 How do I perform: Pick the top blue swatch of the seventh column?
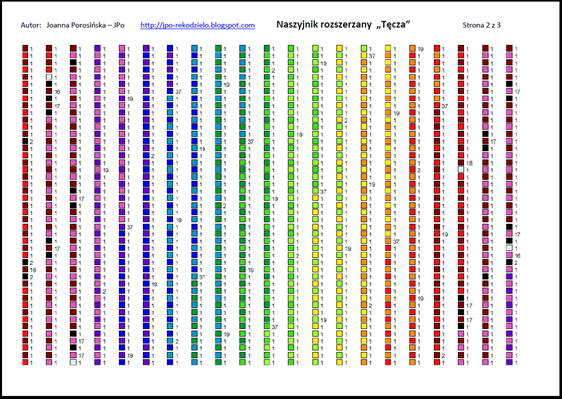coord(170,48)
